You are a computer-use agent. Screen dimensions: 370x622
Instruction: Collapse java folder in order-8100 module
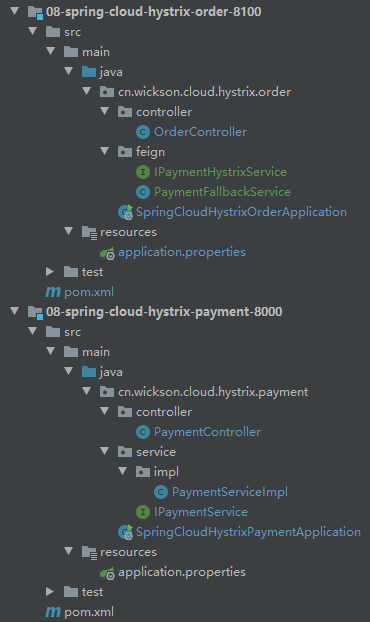[69, 71]
